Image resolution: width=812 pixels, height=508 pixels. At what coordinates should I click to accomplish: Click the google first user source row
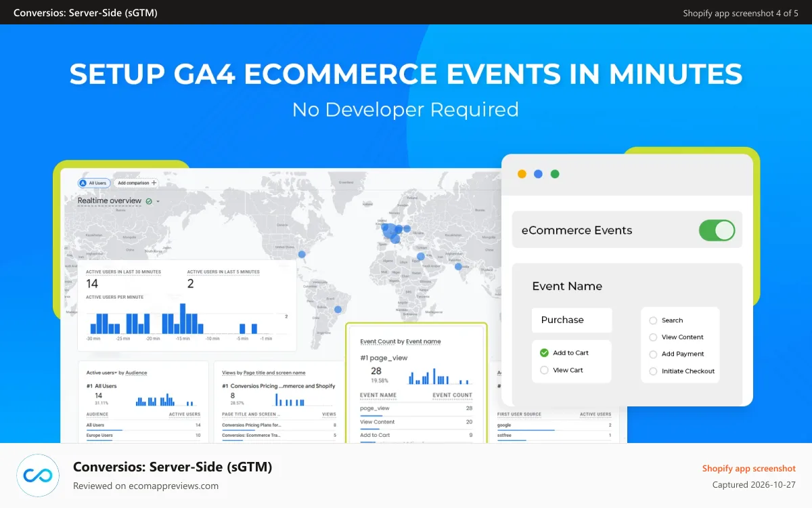[554, 425]
